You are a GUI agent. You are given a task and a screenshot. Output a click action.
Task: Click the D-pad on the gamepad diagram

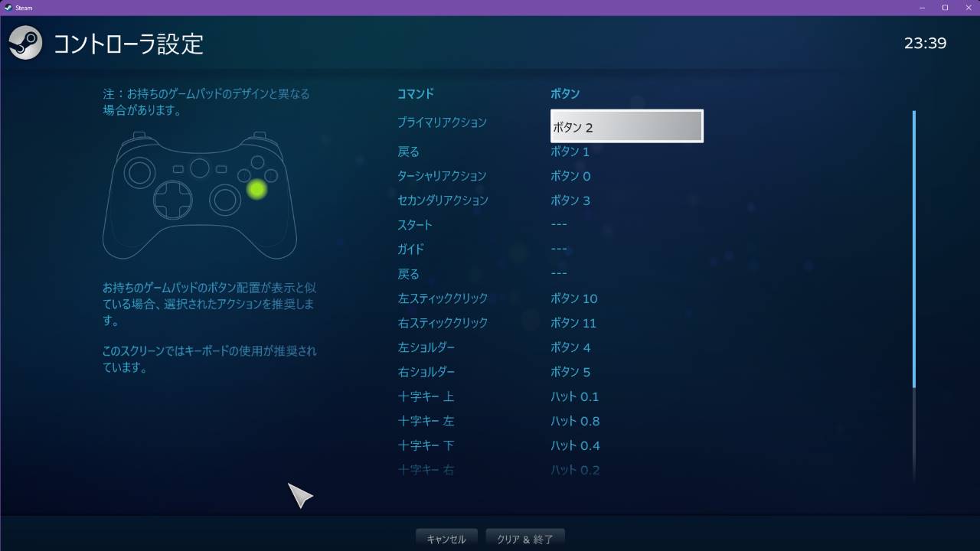coord(173,201)
